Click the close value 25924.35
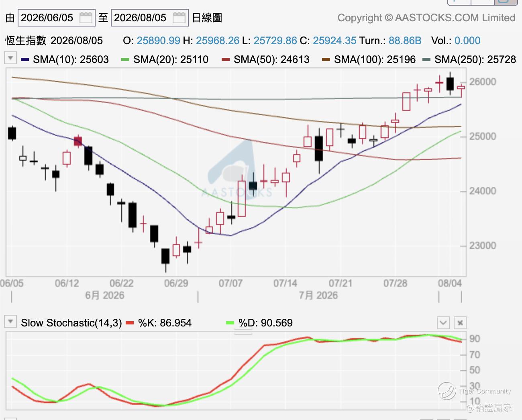522x420 pixels. coord(334,41)
